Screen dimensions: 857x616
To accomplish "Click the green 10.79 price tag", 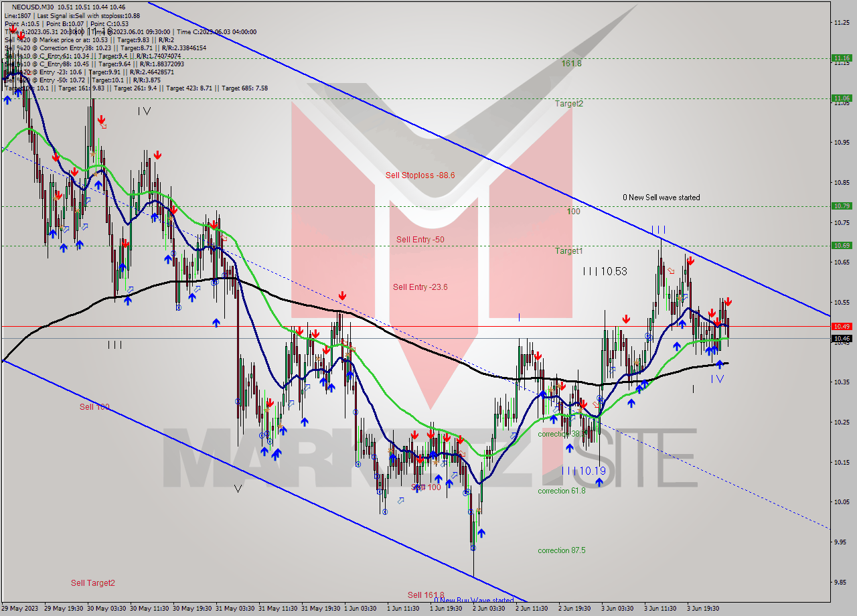I will (842, 206).
